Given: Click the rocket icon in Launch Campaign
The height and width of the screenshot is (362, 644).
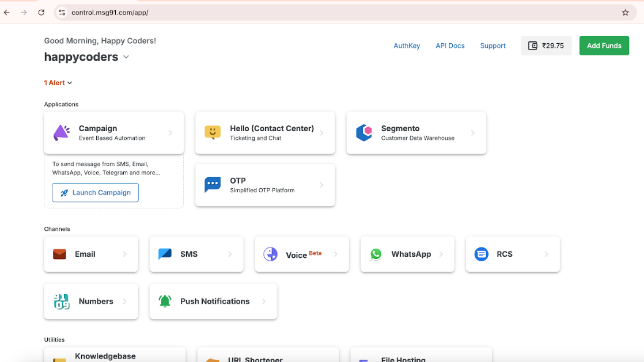Looking at the screenshot, I should click(x=64, y=193).
